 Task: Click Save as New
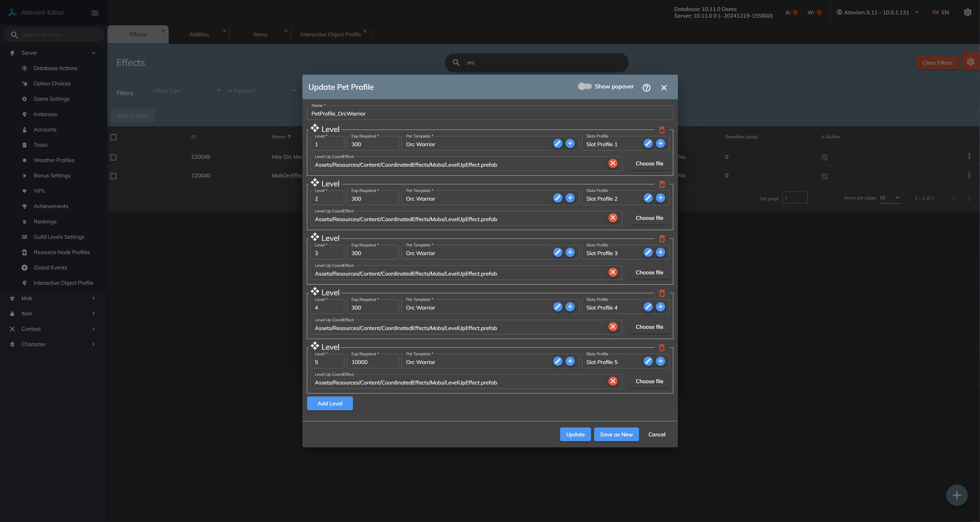[616, 434]
